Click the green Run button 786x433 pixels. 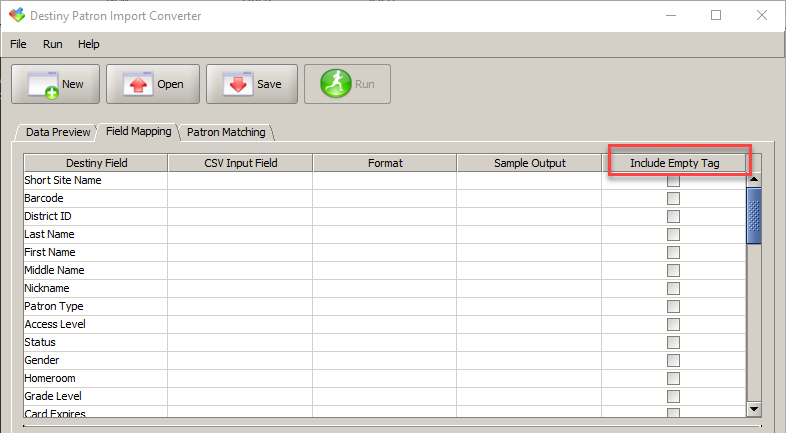coord(347,84)
